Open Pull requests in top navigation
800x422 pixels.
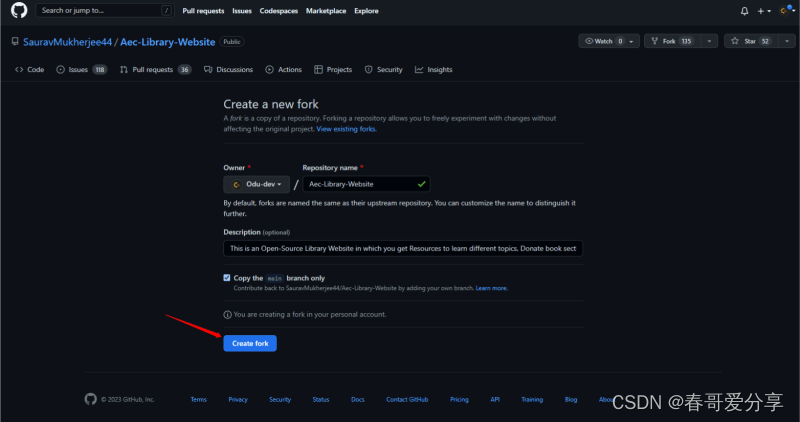(x=203, y=11)
